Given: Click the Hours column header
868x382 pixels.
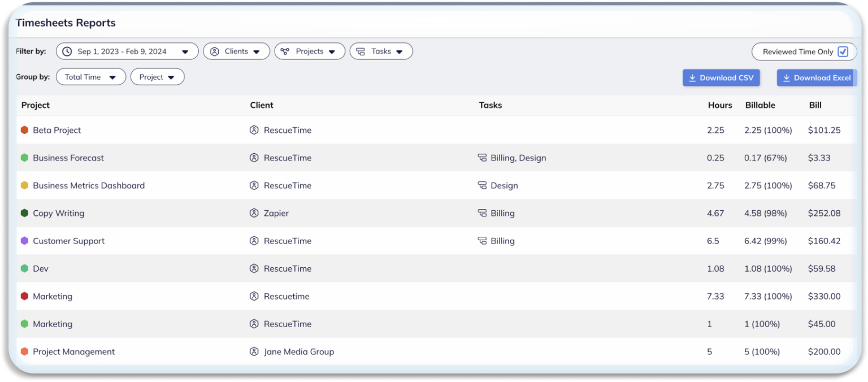Looking at the screenshot, I should point(719,105).
